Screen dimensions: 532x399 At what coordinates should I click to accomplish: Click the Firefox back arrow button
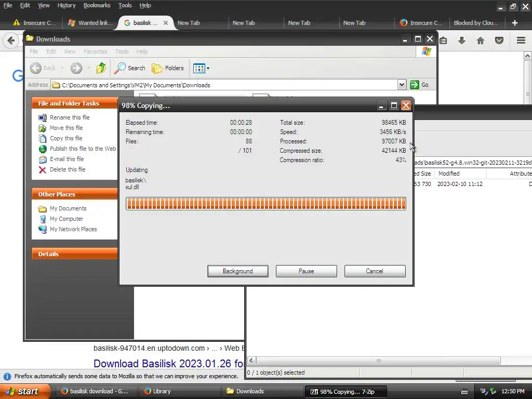pyautogui.click(x=11, y=41)
